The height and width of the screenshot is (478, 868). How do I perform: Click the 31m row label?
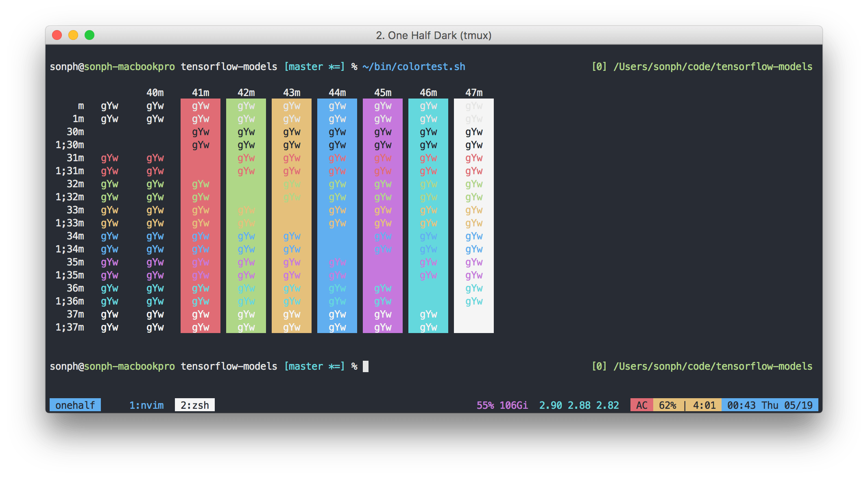tap(75, 158)
